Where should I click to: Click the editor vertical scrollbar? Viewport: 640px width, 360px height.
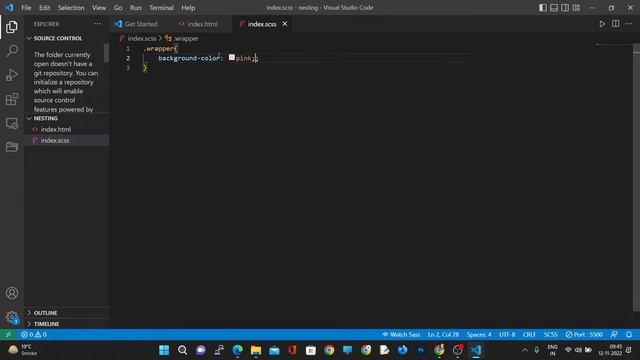(636, 178)
